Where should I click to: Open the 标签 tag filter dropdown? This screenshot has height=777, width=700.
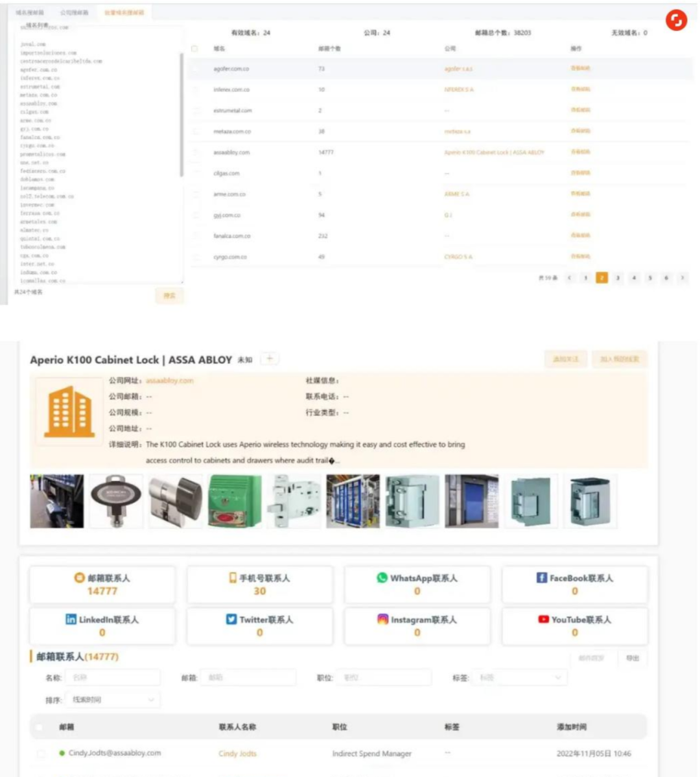pos(520,677)
